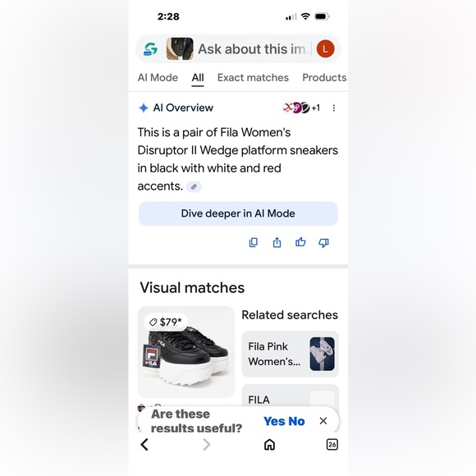
Task: Answer Yes to results useful prompt
Action: 275,421
